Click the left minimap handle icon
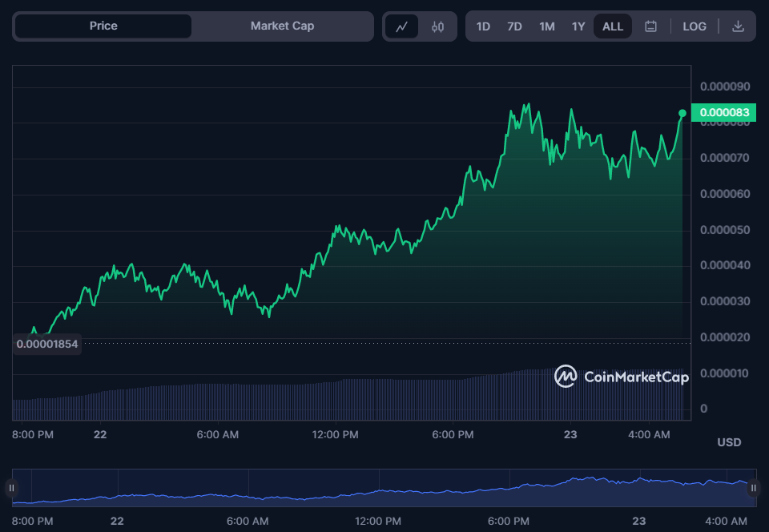 tap(12, 487)
